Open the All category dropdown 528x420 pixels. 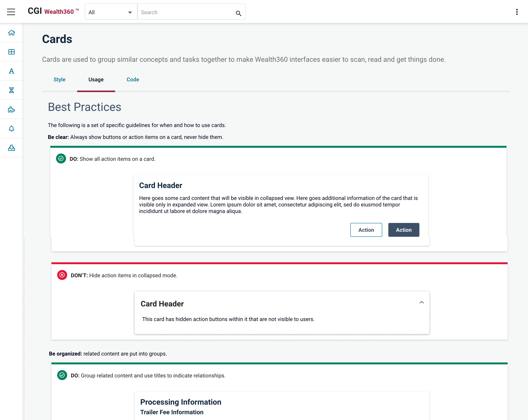coord(111,12)
